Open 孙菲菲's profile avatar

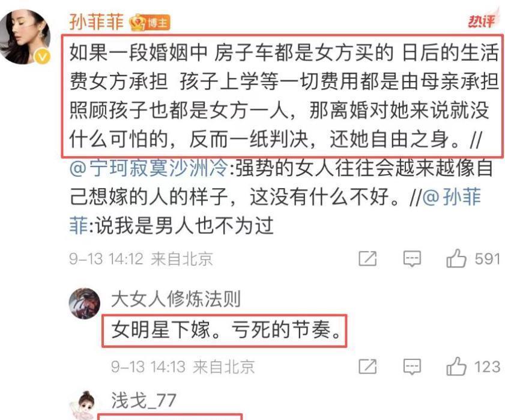(x=24, y=36)
